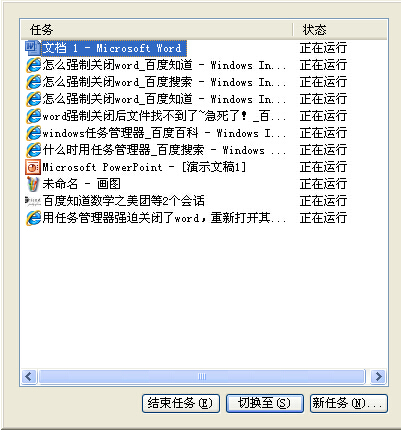Open the 新任务(N)... dialog
The width and height of the screenshot is (401, 430).
pyautogui.click(x=349, y=403)
